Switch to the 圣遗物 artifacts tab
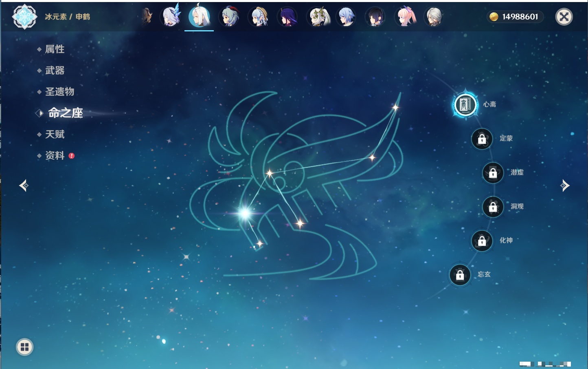The image size is (588, 369). [x=59, y=92]
